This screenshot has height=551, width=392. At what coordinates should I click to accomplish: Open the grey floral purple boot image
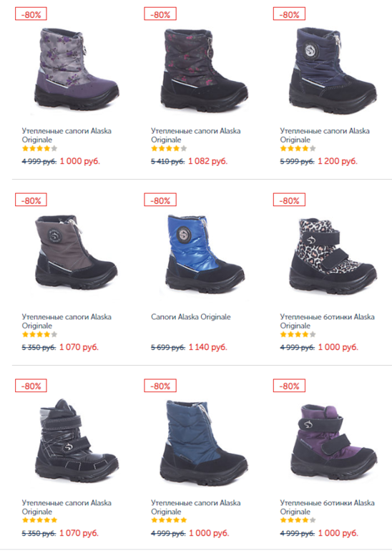(77, 69)
